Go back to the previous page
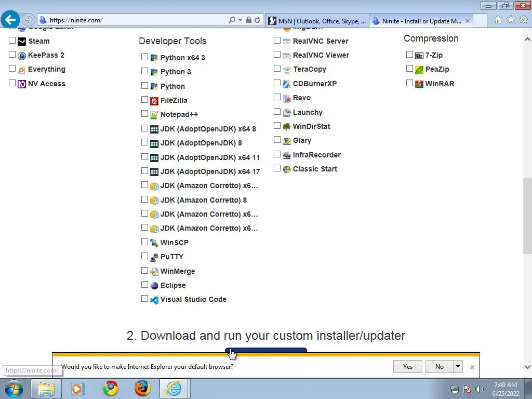This screenshot has width=532, height=399. (x=10, y=19)
